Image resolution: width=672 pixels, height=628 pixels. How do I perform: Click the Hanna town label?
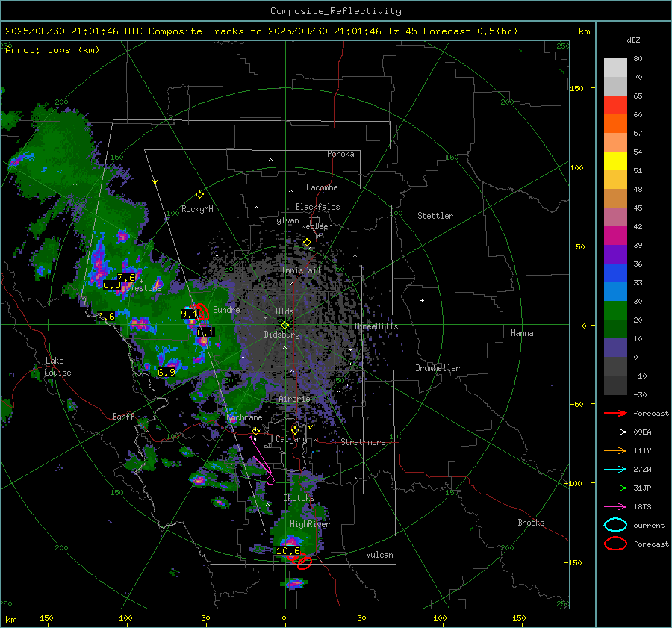click(x=522, y=333)
